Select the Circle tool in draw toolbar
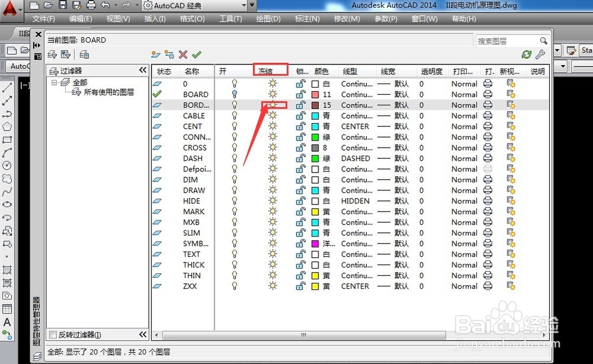The height and width of the screenshot is (364, 593). [7, 165]
